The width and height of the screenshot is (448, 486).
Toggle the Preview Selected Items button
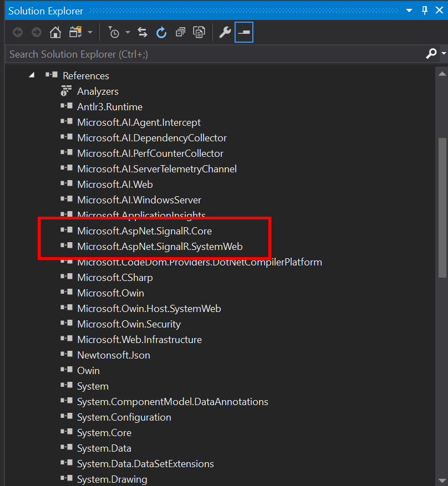pyautogui.click(x=244, y=32)
